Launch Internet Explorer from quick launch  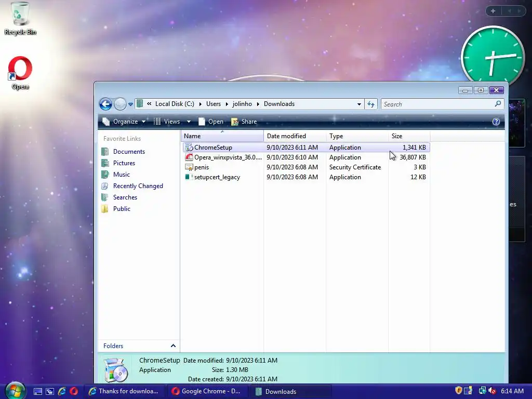pos(62,391)
